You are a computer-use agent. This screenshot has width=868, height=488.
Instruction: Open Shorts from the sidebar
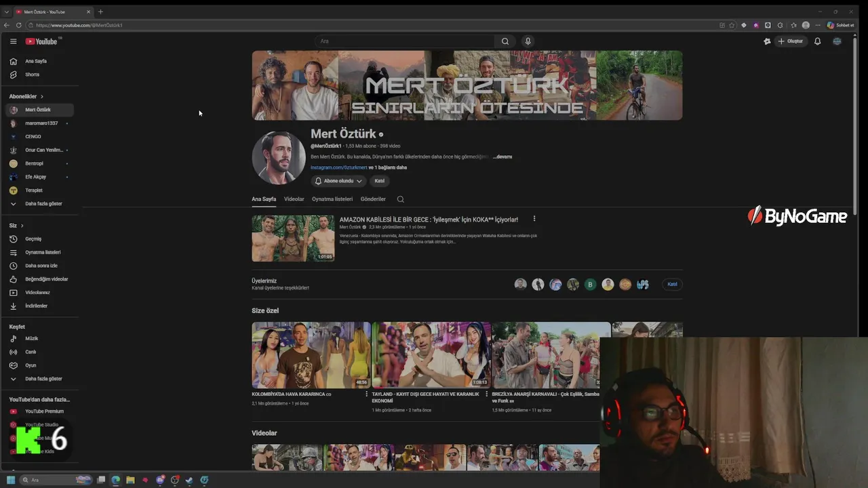click(41, 75)
